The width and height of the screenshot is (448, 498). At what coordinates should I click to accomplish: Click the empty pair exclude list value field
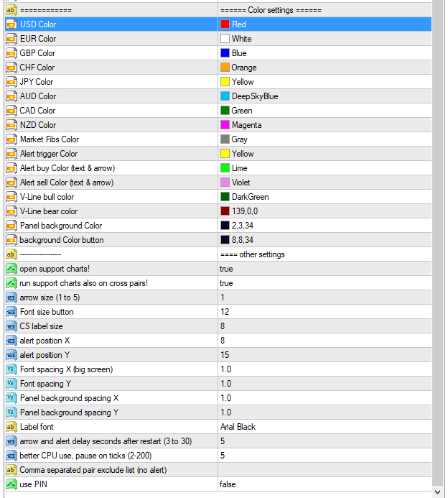325,470
